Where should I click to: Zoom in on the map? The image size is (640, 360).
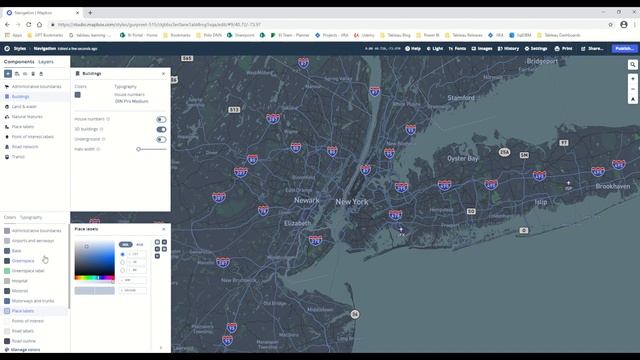coord(633,79)
